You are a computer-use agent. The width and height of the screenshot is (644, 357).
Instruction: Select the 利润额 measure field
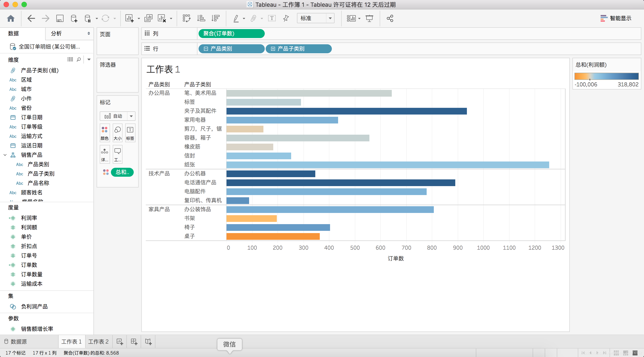29,227
